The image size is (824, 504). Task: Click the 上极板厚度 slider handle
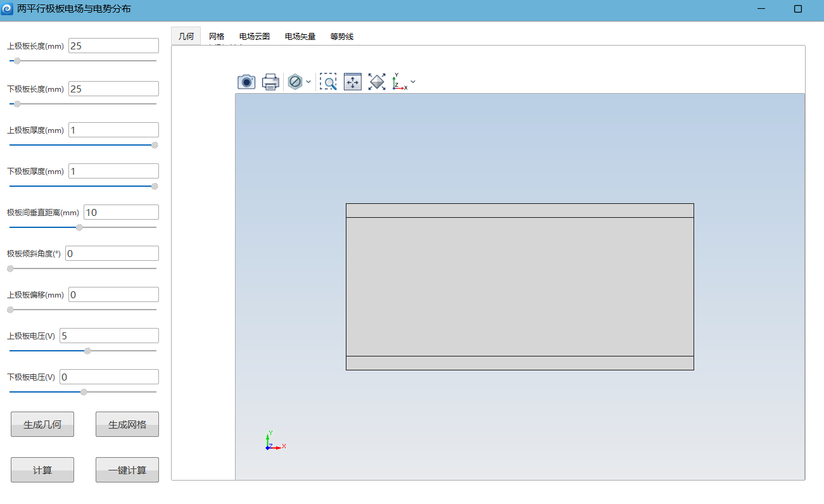coord(155,145)
